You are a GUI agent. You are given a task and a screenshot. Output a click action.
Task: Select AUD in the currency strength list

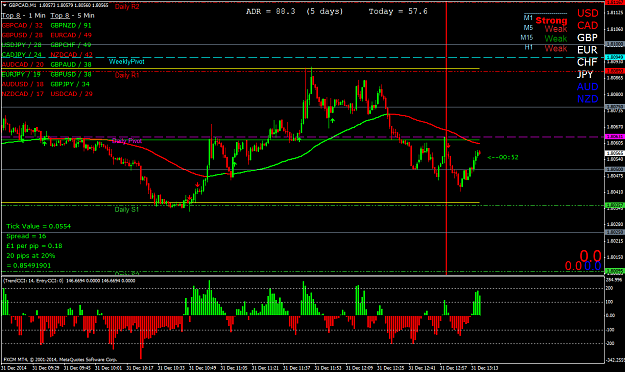(588, 87)
